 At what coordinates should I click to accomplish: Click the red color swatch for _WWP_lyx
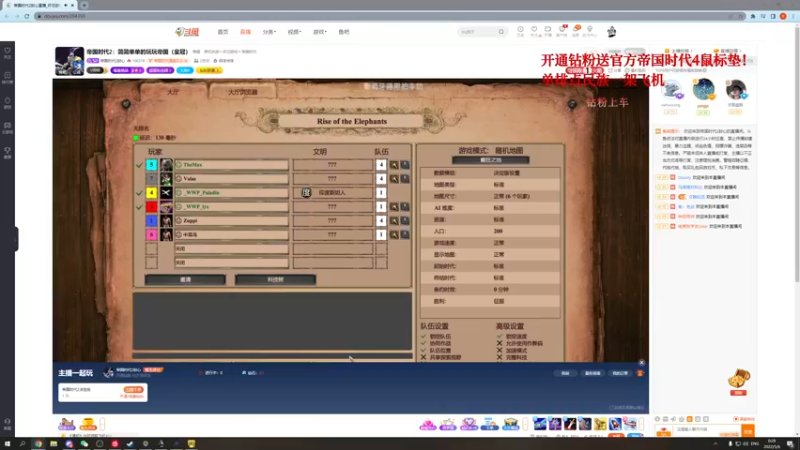coord(152,207)
